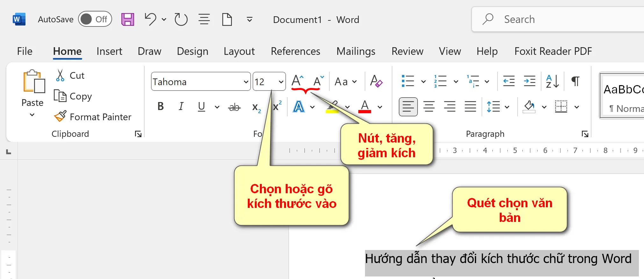Screen dimensions: 644x279
Task: Open line and paragraph spacing menu
Action: [498, 106]
